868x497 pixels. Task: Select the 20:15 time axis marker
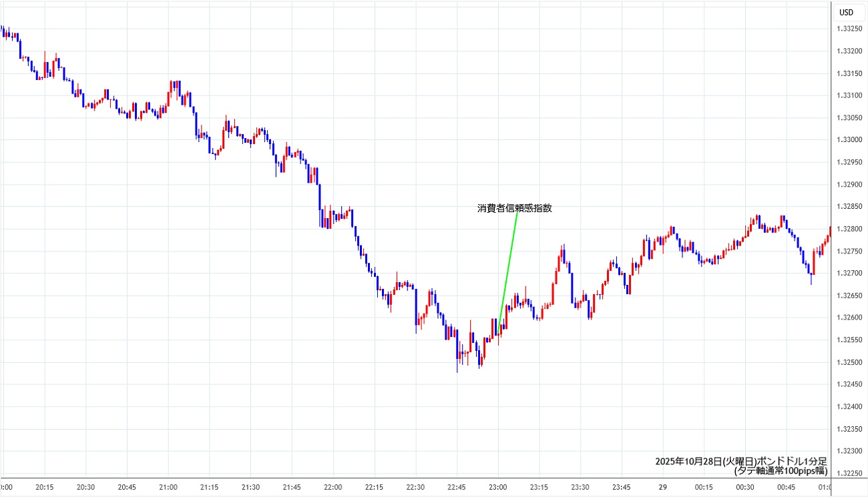click(x=45, y=487)
